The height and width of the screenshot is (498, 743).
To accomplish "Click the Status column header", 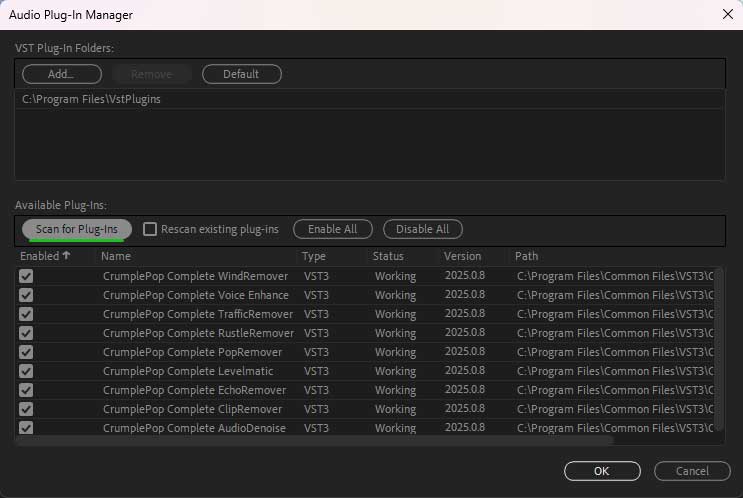I will (x=388, y=256).
